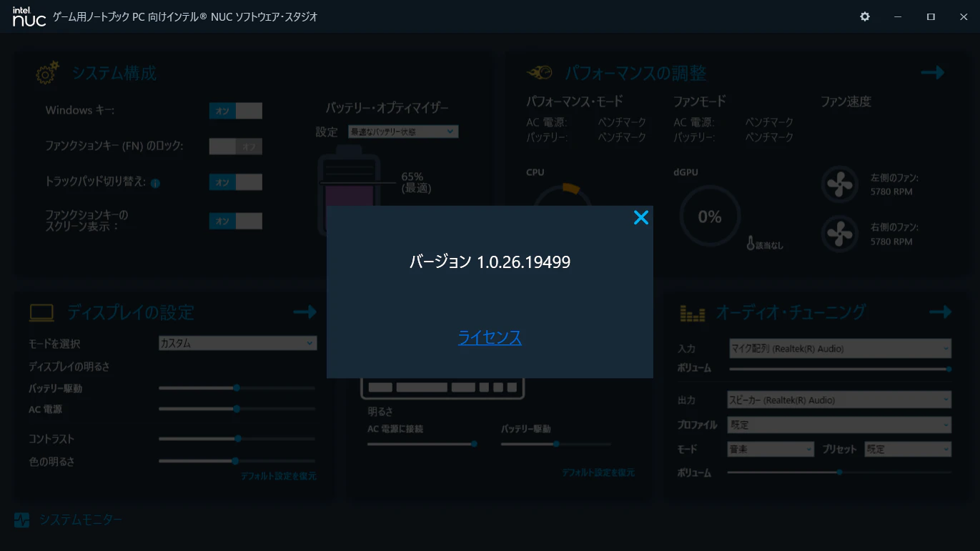Click パフォーマンスの調整 heading
This screenshot has height=551, width=980.
[x=635, y=73]
